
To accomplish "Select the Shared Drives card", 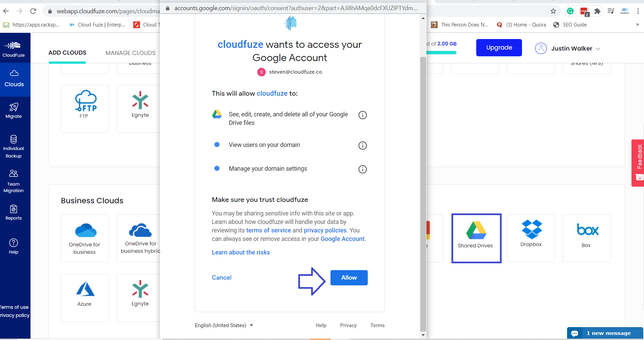I will coord(476,238).
